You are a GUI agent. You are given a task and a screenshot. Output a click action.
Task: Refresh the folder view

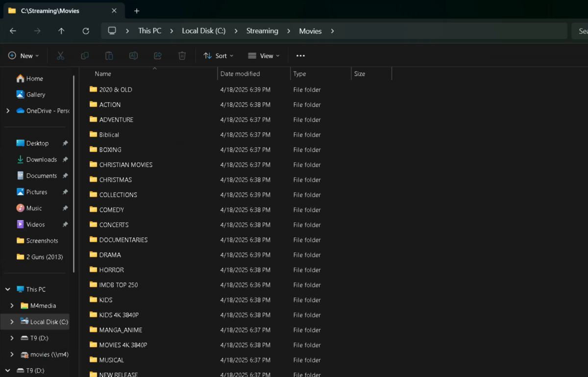(x=86, y=30)
